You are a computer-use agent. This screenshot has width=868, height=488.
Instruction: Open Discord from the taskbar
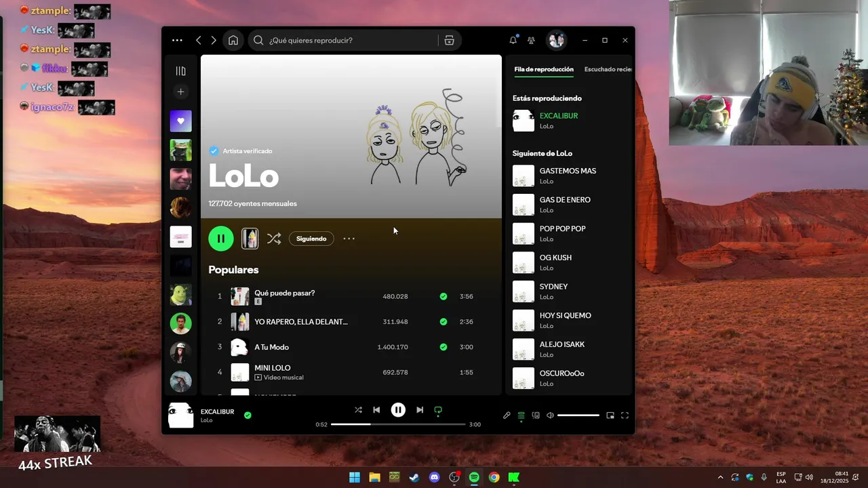click(x=435, y=477)
